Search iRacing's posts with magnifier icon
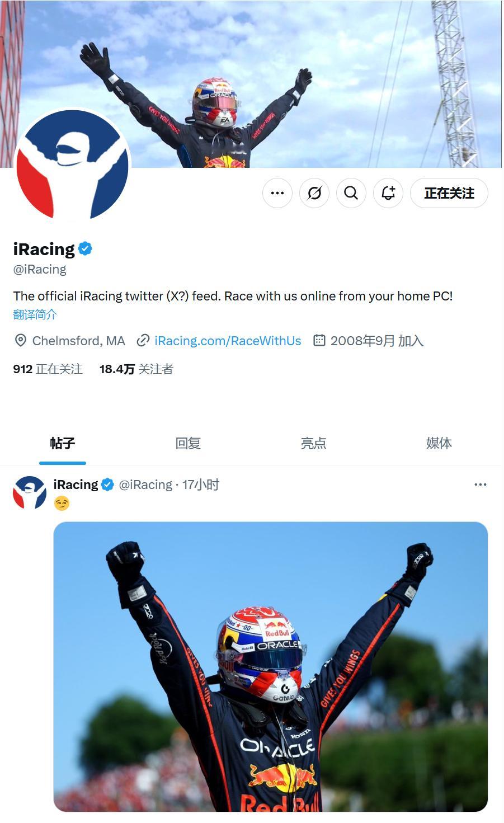 pyautogui.click(x=351, y=193)
